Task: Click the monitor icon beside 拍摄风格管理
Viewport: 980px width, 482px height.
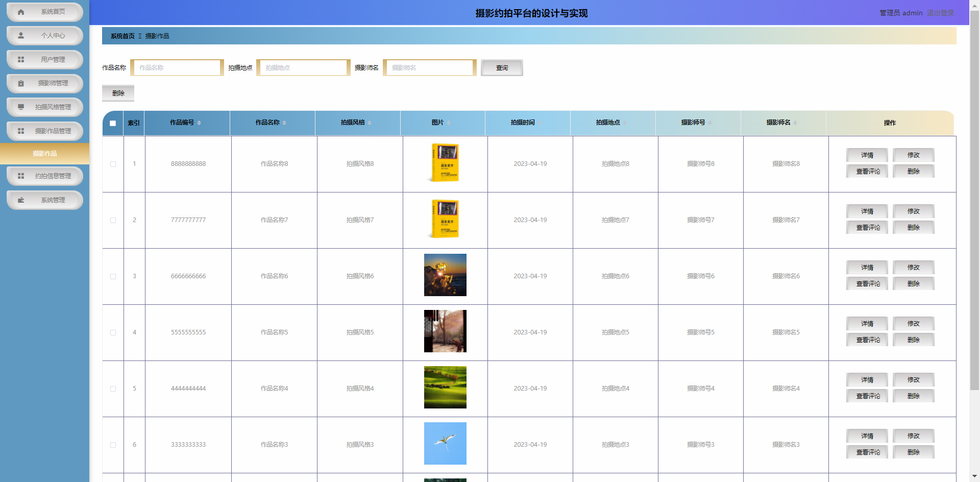Action: point(21,107)
